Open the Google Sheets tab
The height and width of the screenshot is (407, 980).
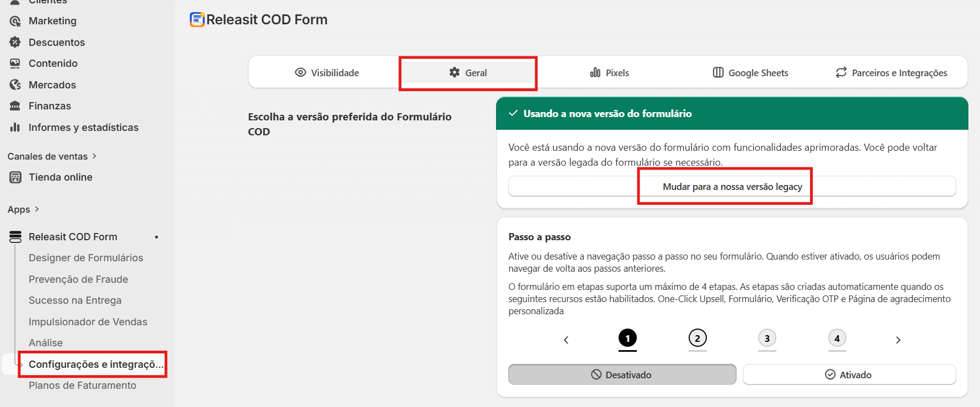click(750, 73)
